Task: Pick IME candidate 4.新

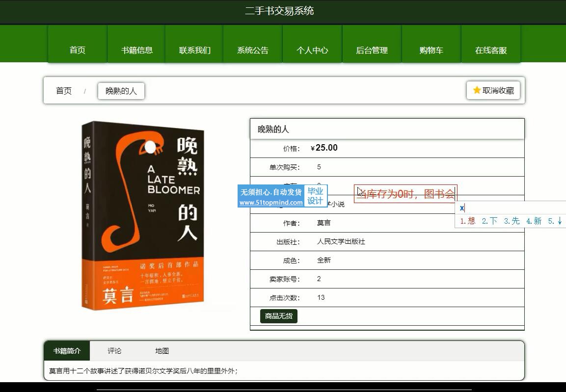Action: pyautogui.click(x=534, y=221)
